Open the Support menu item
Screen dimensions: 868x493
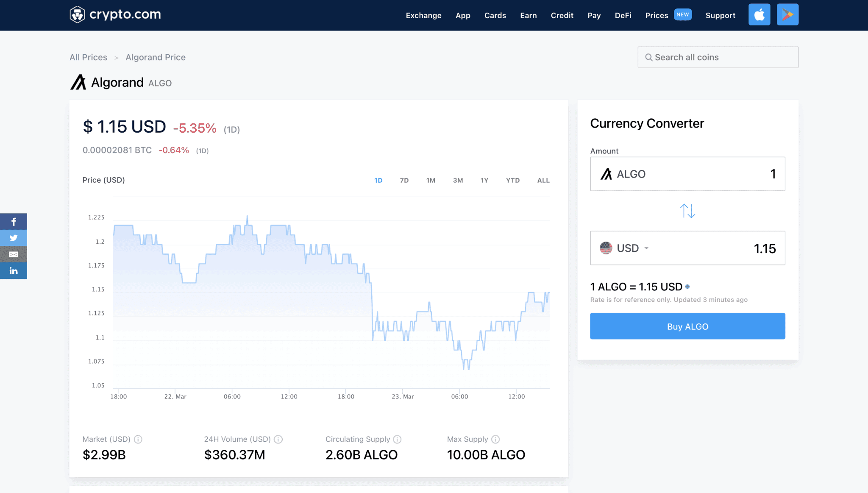click(721, 15)
